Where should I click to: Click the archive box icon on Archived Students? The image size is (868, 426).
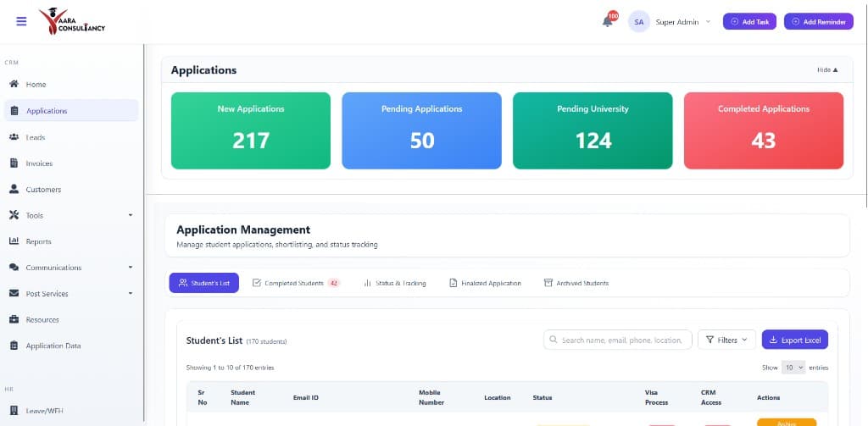click(548, 283)
